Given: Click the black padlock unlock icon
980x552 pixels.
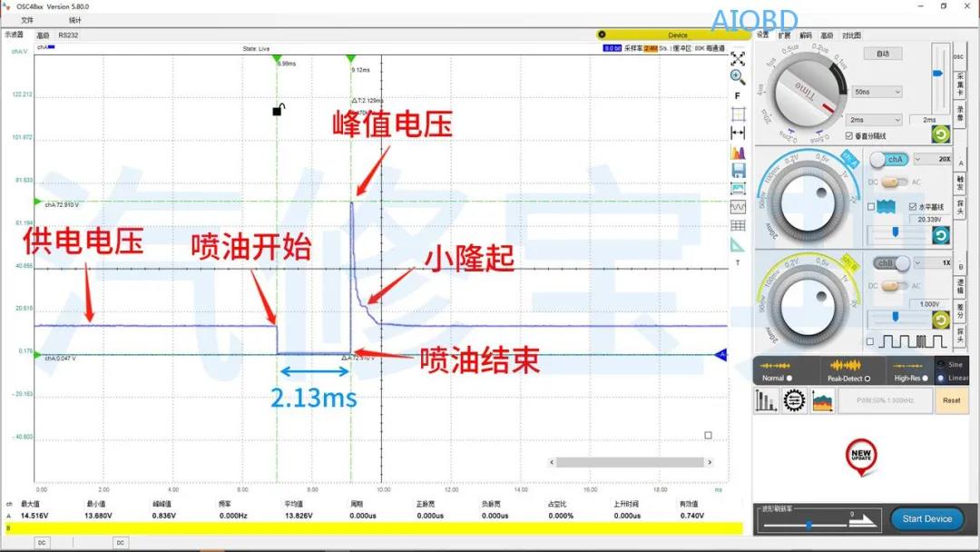Looking at the screenshot, I should [x=279, y=109].
